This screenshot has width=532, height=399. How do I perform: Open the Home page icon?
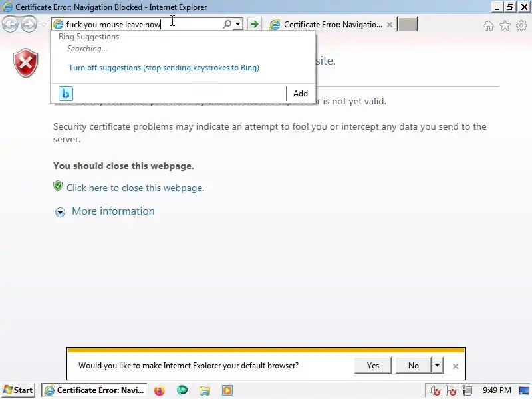click(489, 25)
